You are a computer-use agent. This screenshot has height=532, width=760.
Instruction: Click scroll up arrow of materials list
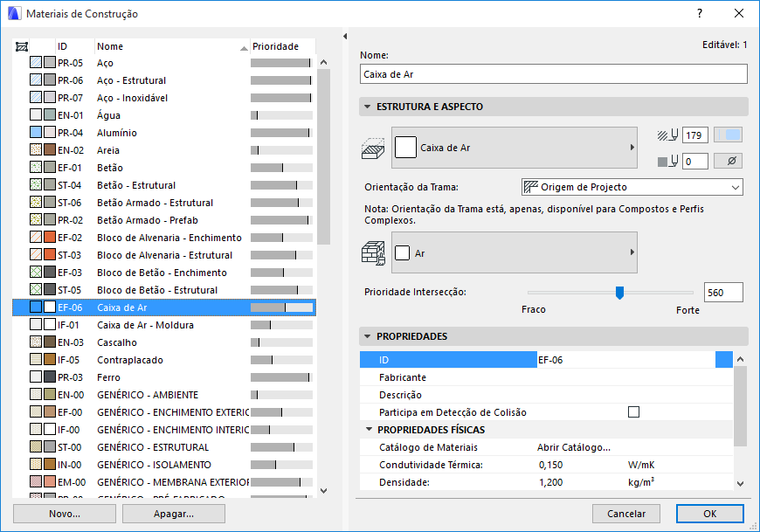(324, 62)
